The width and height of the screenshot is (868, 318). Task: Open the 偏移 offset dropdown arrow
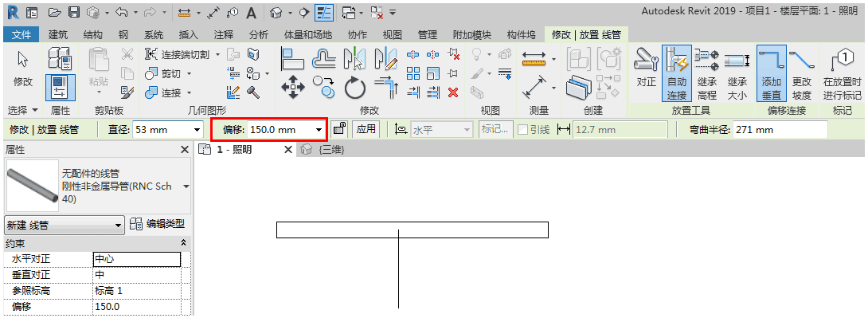319,130
